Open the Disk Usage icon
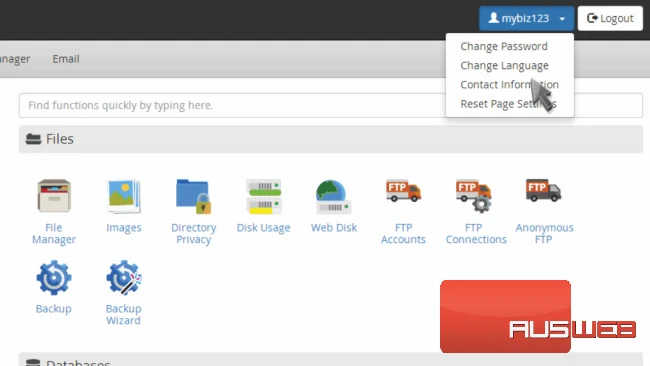 pos(264,196)
